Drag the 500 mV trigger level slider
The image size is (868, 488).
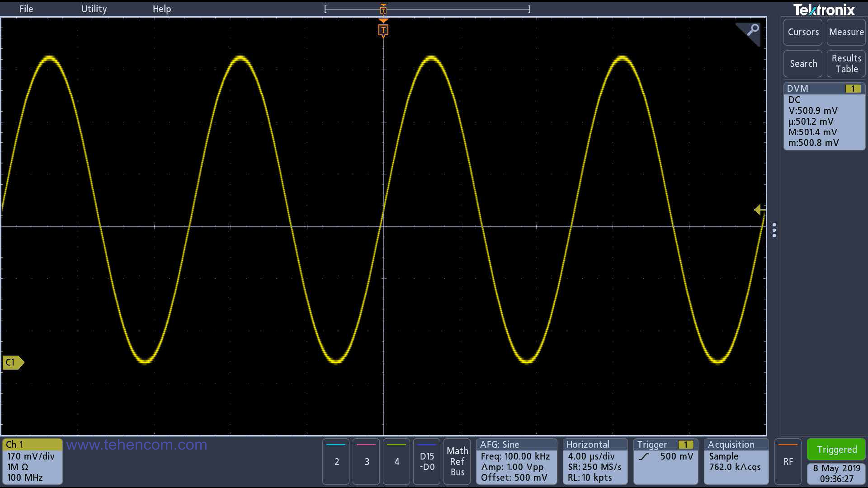[759, 210]
